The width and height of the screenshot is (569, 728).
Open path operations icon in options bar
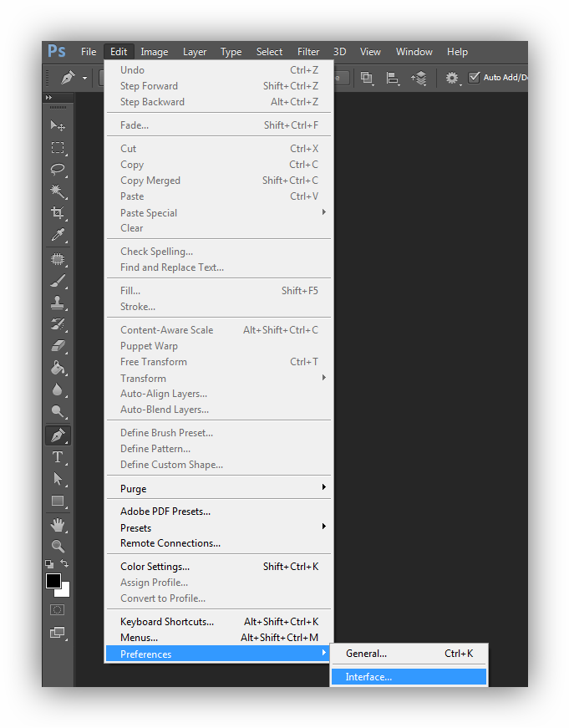[367, 78]
